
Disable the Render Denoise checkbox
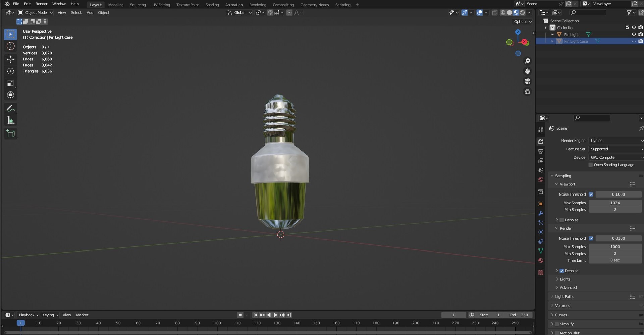point(562,271)
